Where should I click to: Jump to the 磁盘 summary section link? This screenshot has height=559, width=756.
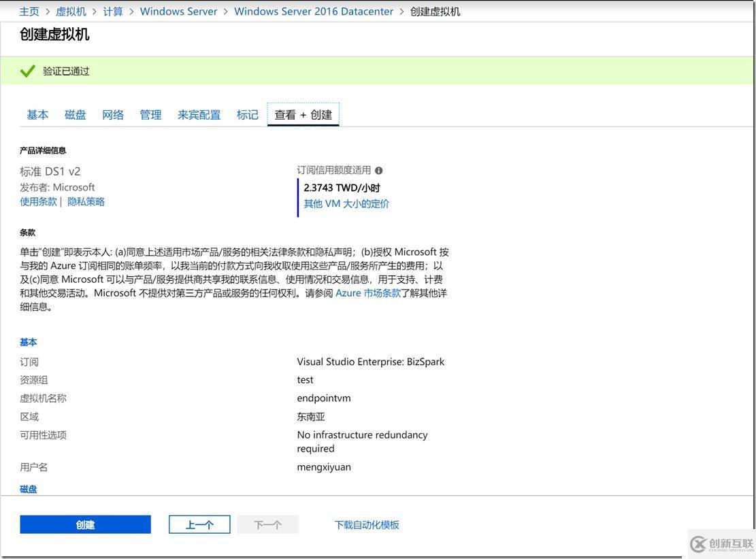coord(28,488)
